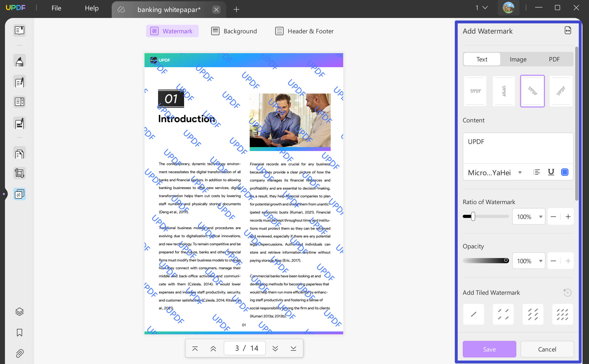Open the Micro...YaHei font dropdown
Screen dimensions: 589x364
tap(495, 172)
